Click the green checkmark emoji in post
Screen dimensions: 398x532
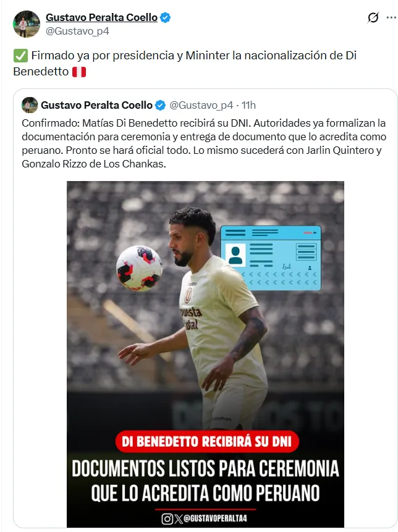click(20, 56)
